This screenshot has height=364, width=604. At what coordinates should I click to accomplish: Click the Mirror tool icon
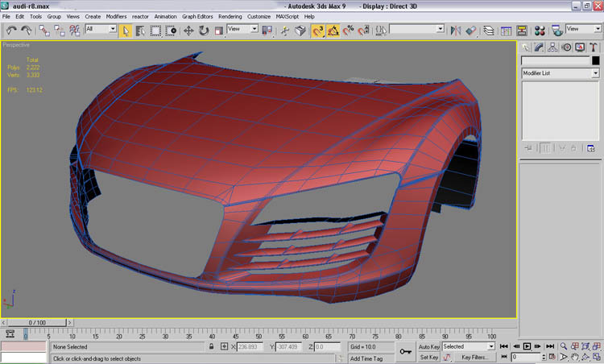[456, 31]
